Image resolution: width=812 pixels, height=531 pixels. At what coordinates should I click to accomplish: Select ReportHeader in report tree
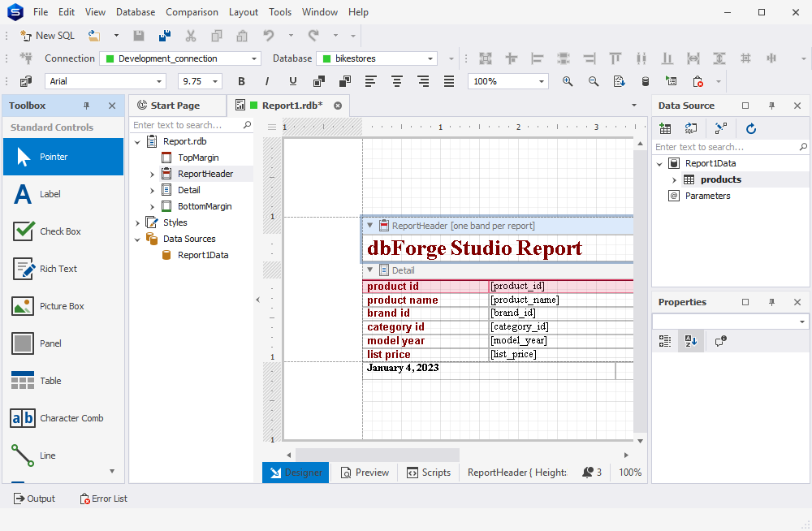point(205,174)
